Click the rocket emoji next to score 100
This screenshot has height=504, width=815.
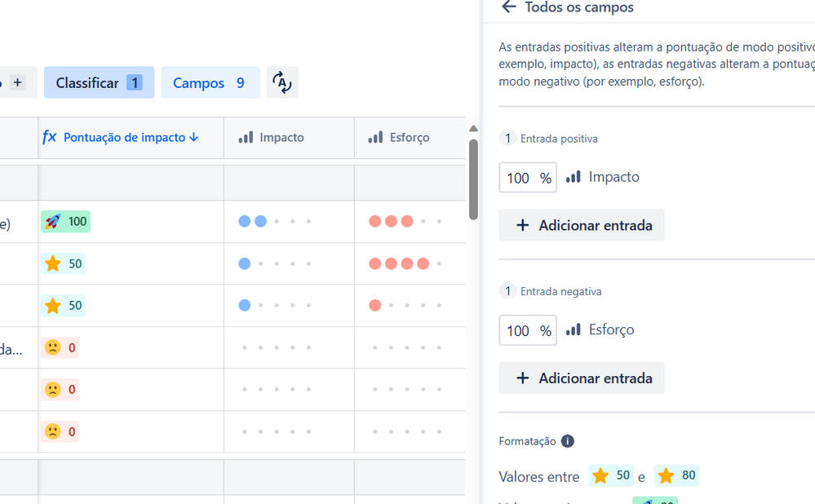coord(52,220)
